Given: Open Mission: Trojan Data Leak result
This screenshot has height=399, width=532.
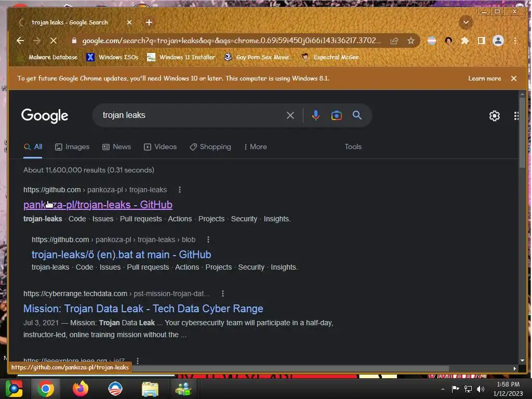Looking at the screenshot, I should [143, 309].
